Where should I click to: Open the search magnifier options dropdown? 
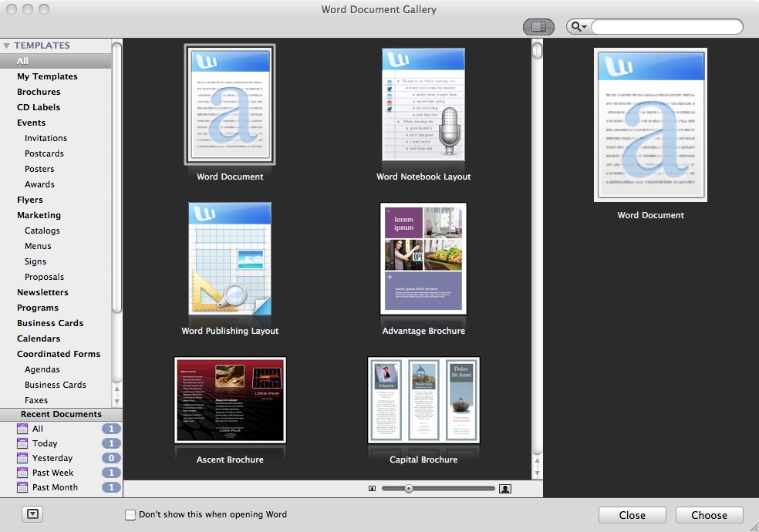click(579, 26)
